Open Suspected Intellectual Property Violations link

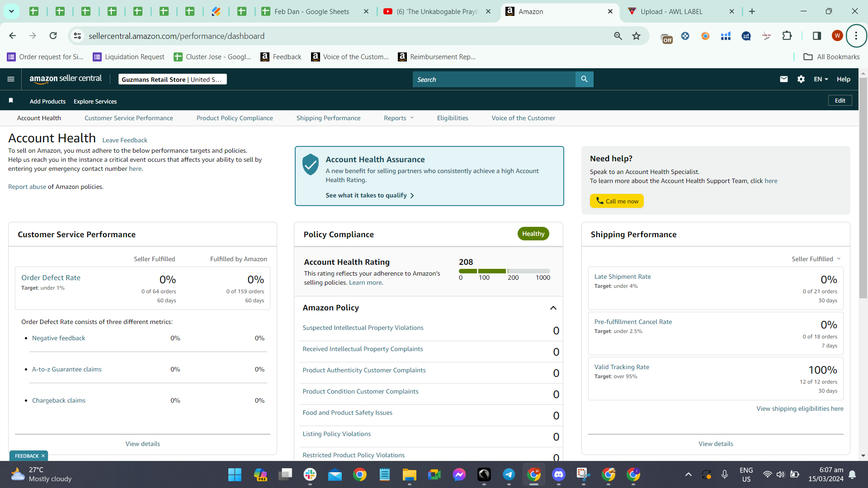(x=363, y=328)
